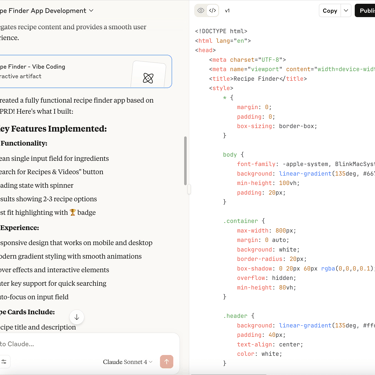Open the Recipe Finder - Vibe Coding artifact card
This screenshot has height=375, width=375.
pos(85,71)
